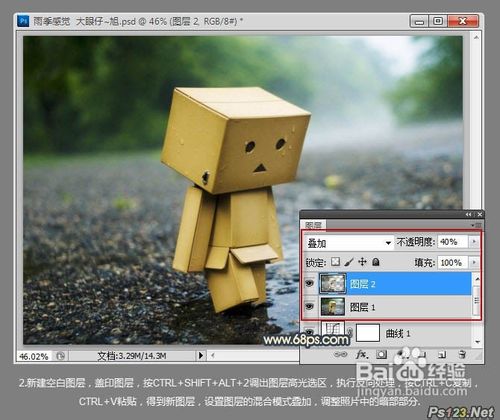This screenshot has height=420, width=500.
Task: Close the document window with red X
Action: point(463,21)
